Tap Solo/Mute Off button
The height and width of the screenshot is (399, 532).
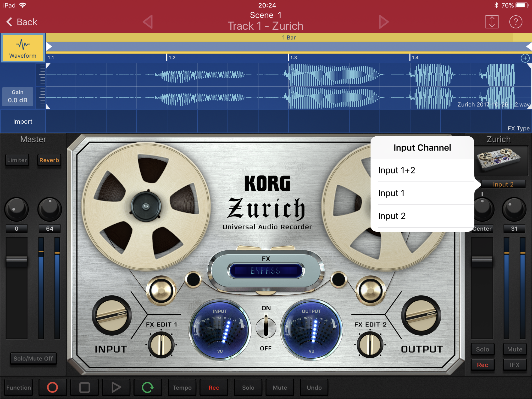point(33,358)
